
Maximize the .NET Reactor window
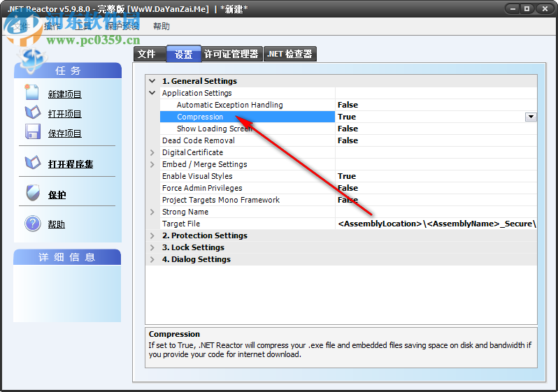tap(527, 9)
